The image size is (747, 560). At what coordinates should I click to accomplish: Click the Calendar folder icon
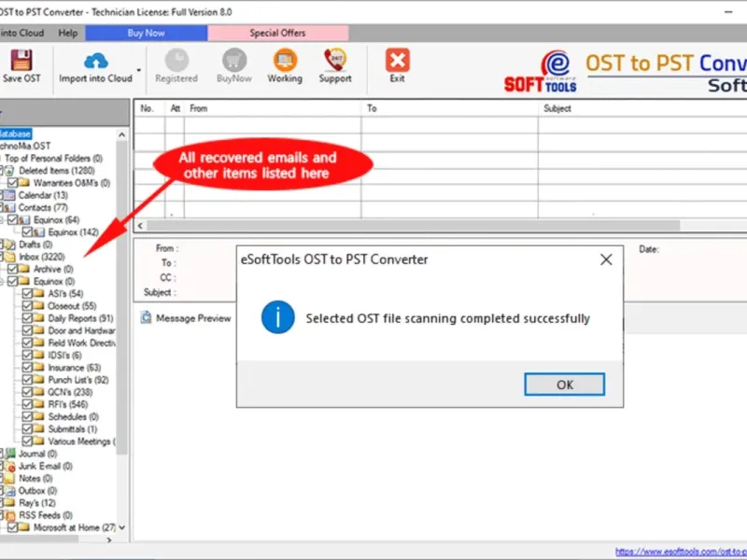(x=9, y=195)
